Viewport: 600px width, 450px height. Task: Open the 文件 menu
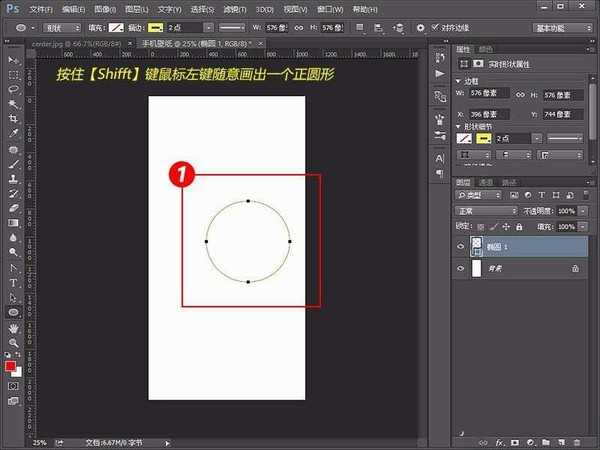(x=40, y=8)
